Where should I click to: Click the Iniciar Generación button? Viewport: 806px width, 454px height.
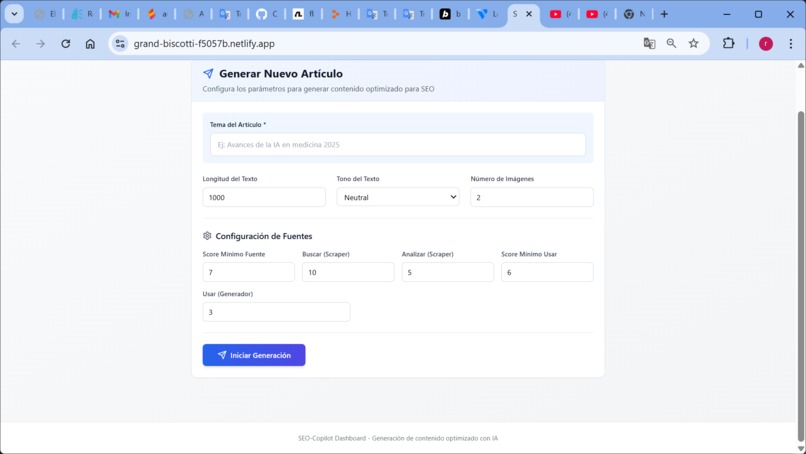point(254,355)
